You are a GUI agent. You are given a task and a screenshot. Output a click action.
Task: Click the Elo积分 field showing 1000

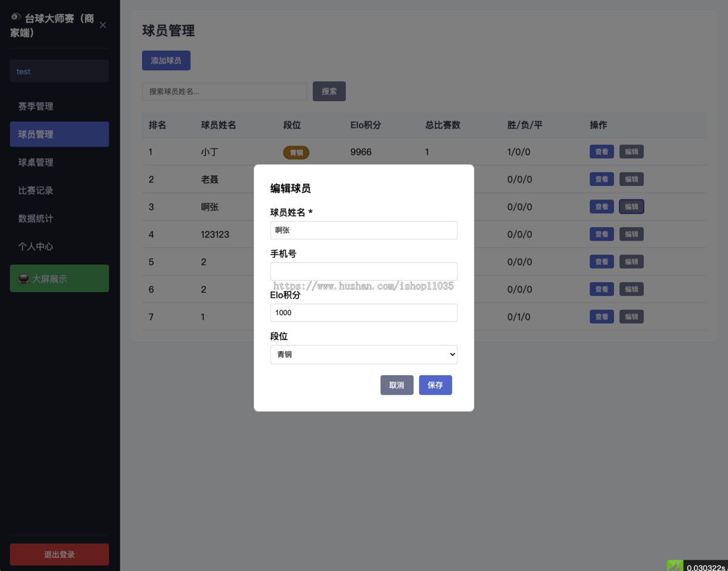(x=364, y=313)
